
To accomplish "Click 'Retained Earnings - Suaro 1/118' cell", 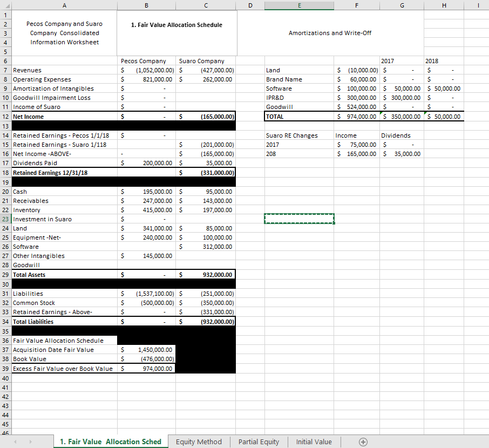I will 64,145.
